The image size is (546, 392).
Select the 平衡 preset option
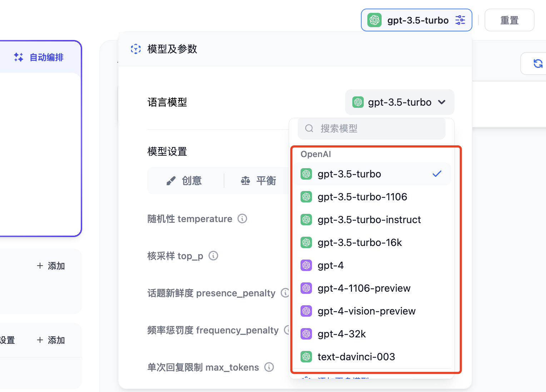259,181
